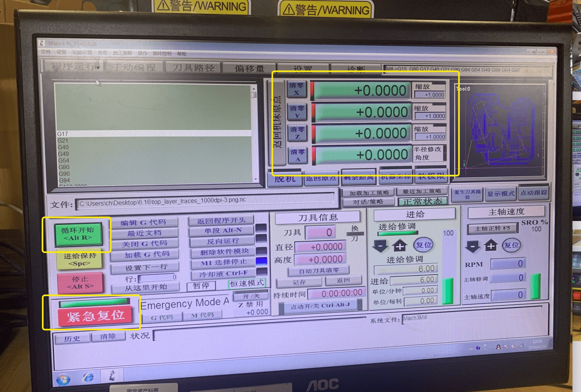The height and width of the screenshot is (392, 581).
Task: Lower spindle speed with the minus arrow
Action: [473, 246]
